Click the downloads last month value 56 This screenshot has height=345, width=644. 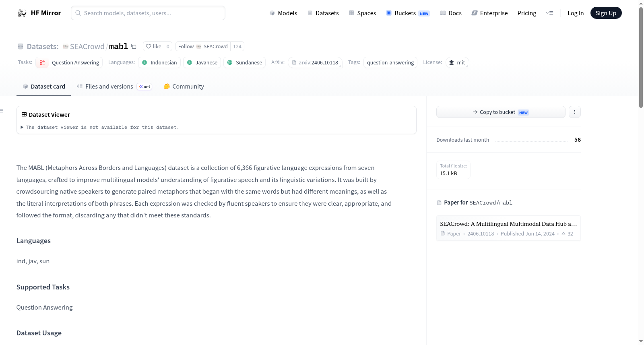click(x=578, y=140)
